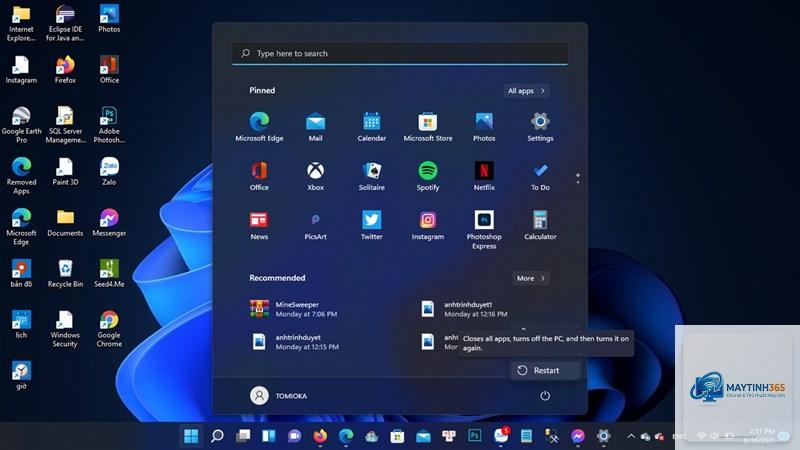Open Widgets from the taskbar
The width and height of the screenshot is (800, 450).
point(269,436)
